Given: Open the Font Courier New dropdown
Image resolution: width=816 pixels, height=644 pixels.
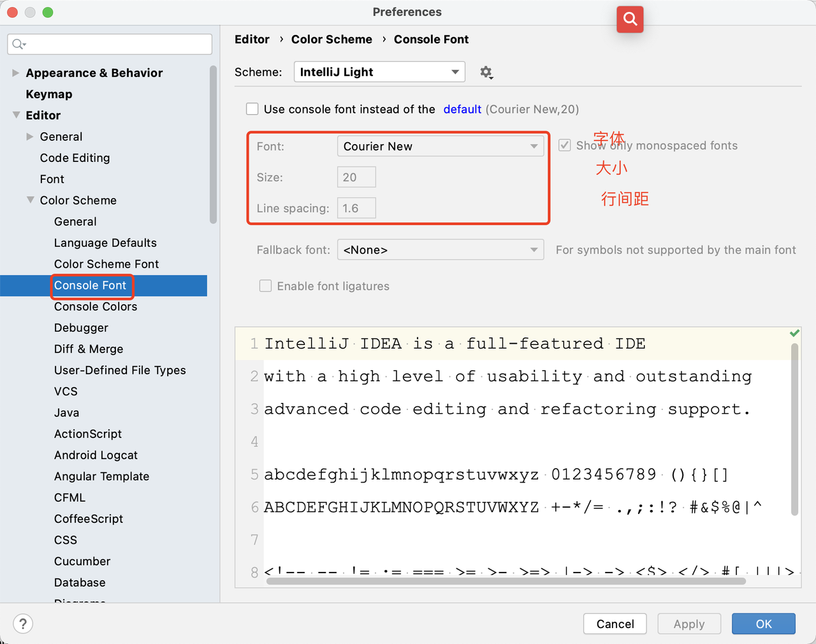Looking at the screenshot, I should pyautogui.click(x=441, y=146).
